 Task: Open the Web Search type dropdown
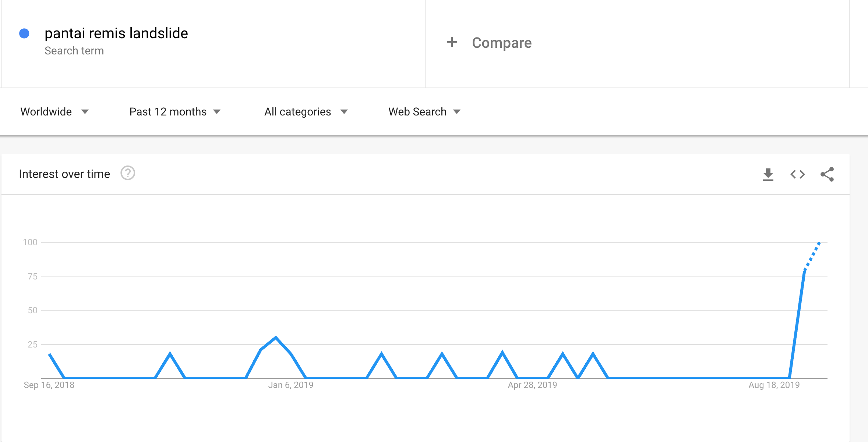424,112
